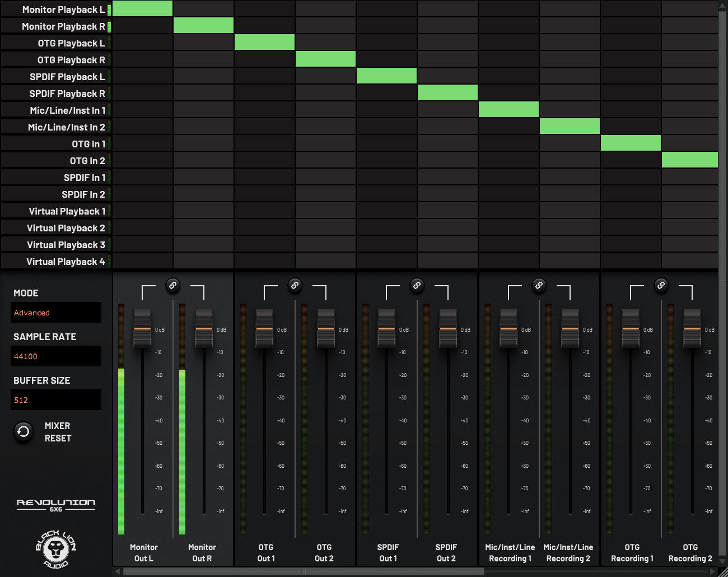This screenshot has width=728, height=577.
Task: Disable the green Mic/Line/Inst In 1 routing cell
Action: point(508,109)
